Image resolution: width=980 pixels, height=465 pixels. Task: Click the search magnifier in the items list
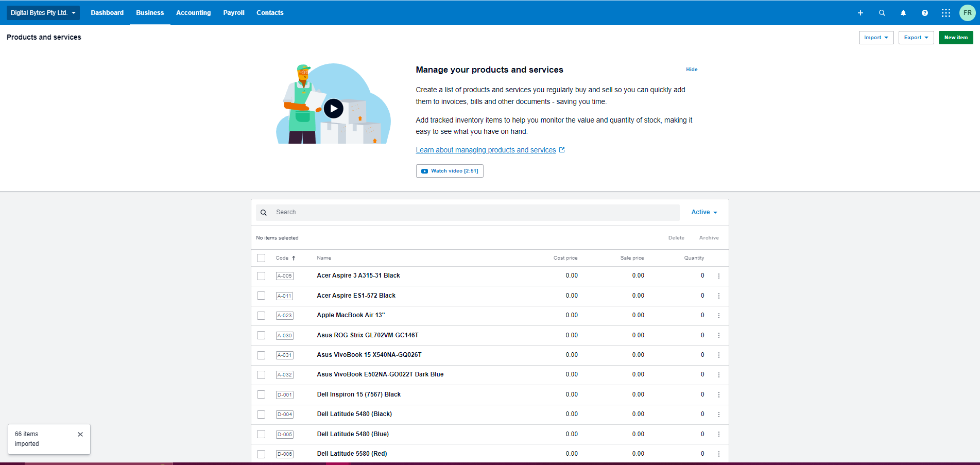264,212
